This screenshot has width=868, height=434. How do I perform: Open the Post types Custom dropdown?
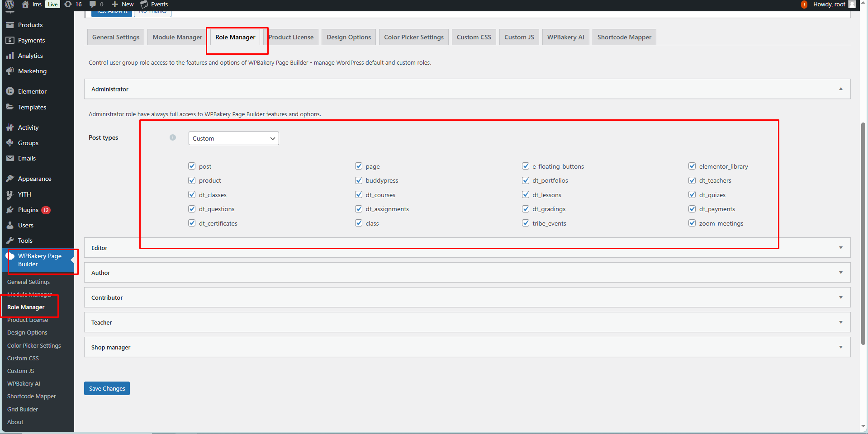coord(234,138)
